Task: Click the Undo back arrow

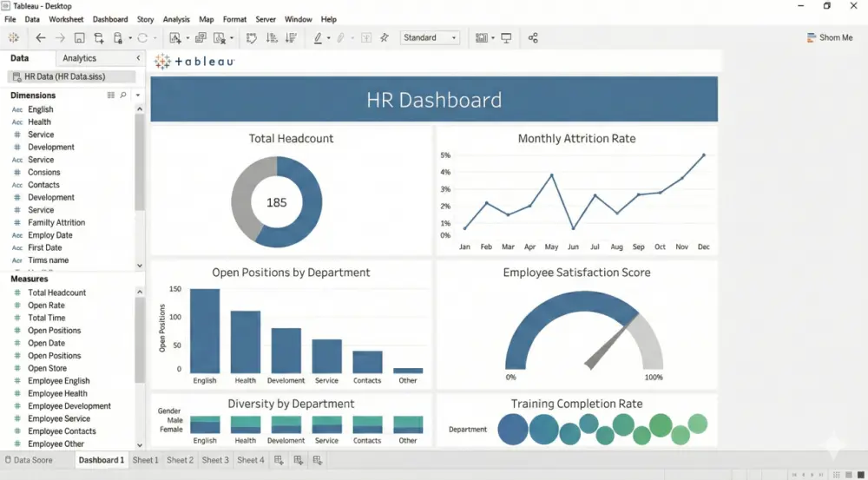Action: pos(41,37)
